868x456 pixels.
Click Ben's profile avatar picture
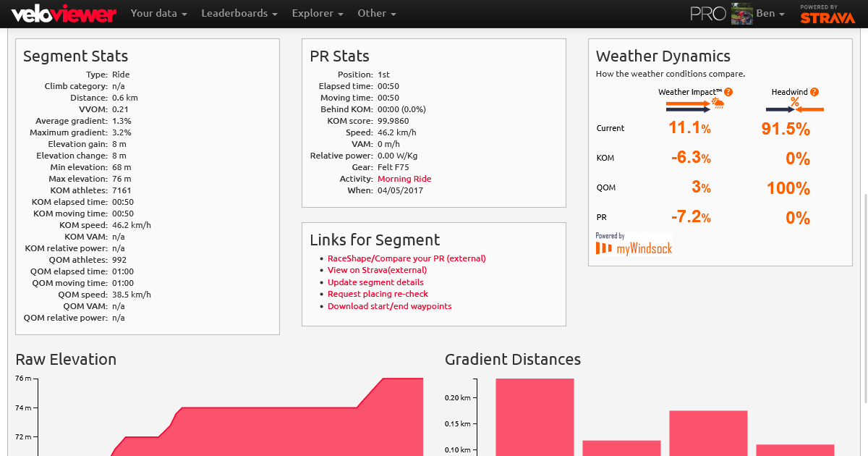pyautogui.click(x=741, y=13)
